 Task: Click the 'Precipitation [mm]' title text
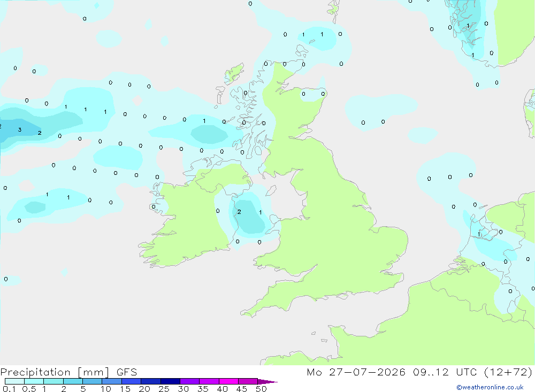tap(55, 372)
